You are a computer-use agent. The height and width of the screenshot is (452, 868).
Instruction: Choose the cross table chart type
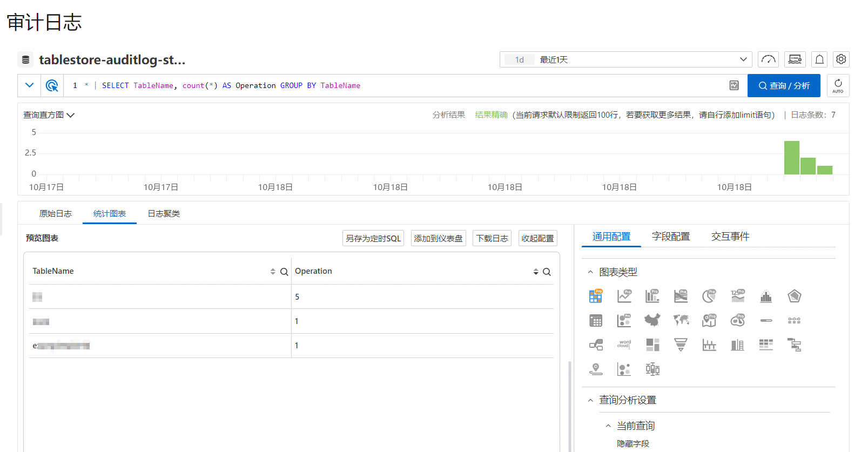coord(766,345)
